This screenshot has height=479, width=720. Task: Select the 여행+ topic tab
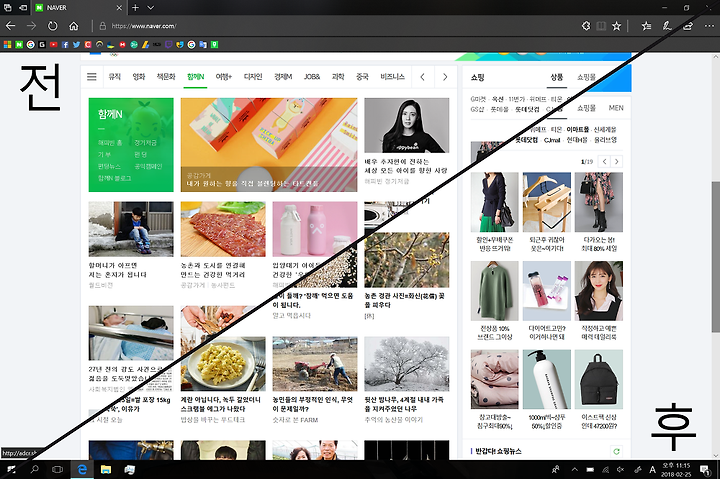pyautogui.click(x=224, y=77)
